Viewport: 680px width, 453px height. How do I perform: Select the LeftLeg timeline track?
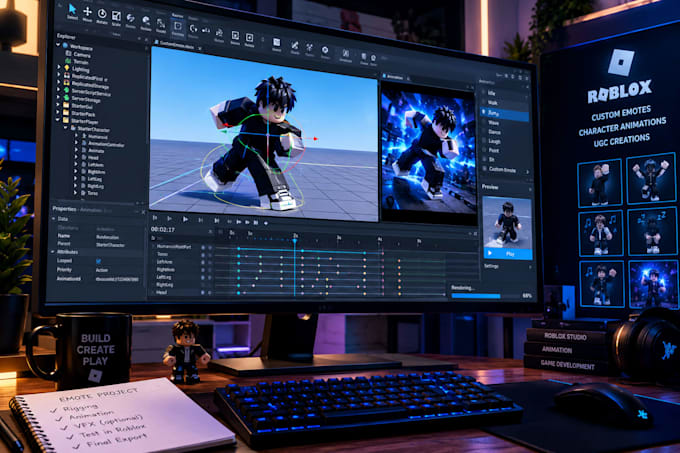(x=164, y=277)
